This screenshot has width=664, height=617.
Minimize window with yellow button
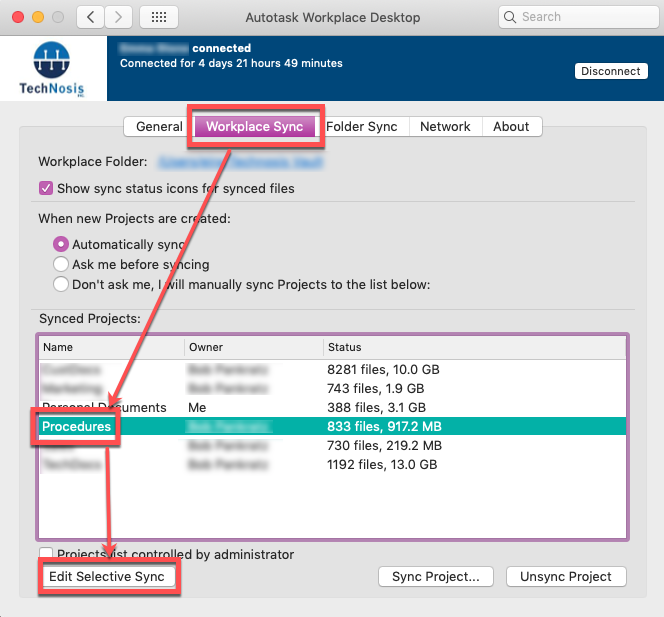38,17
